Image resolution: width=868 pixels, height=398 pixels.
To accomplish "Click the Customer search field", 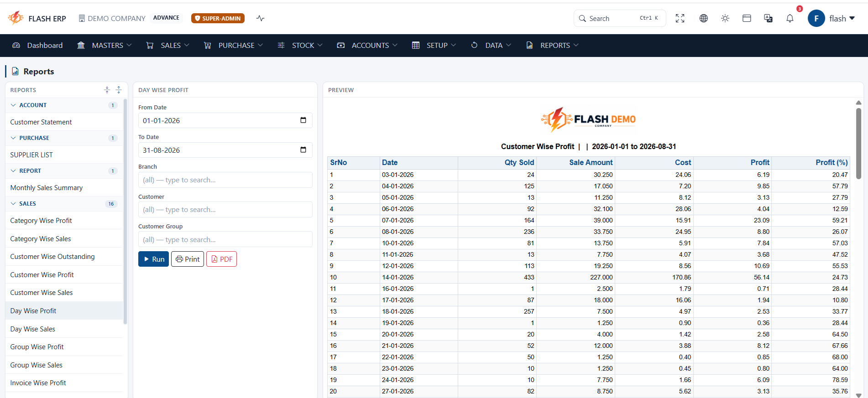I will 225,209.
